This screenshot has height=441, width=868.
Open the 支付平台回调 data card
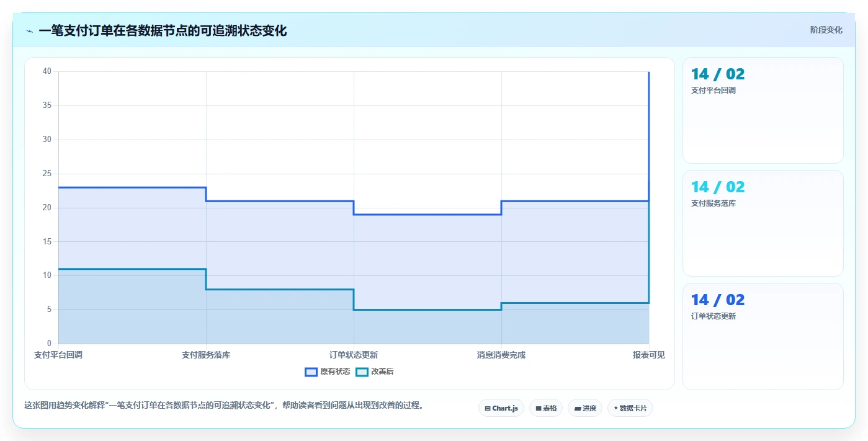[763, 110]
